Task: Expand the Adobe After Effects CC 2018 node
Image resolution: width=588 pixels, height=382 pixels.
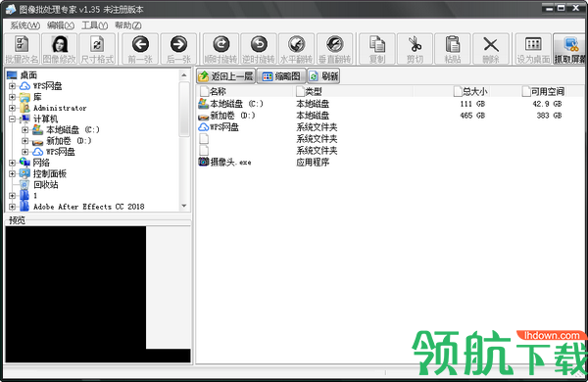Action: click(x=12, y=207)
